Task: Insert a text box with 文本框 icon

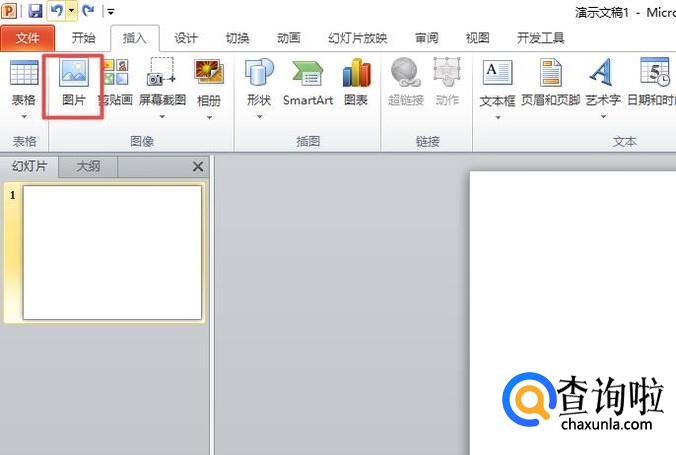Action: (x=498, y=72)
